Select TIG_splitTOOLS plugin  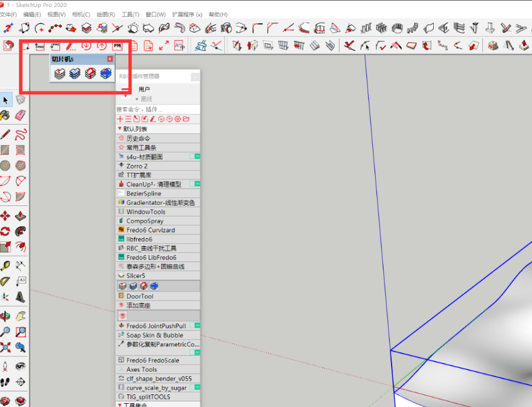[x=158, y=397]
